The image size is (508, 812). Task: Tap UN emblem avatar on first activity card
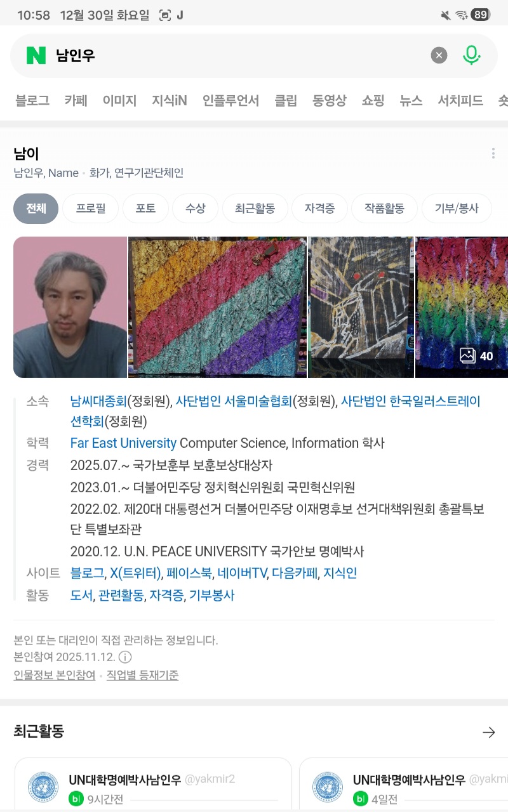click(x=43, y=788)
